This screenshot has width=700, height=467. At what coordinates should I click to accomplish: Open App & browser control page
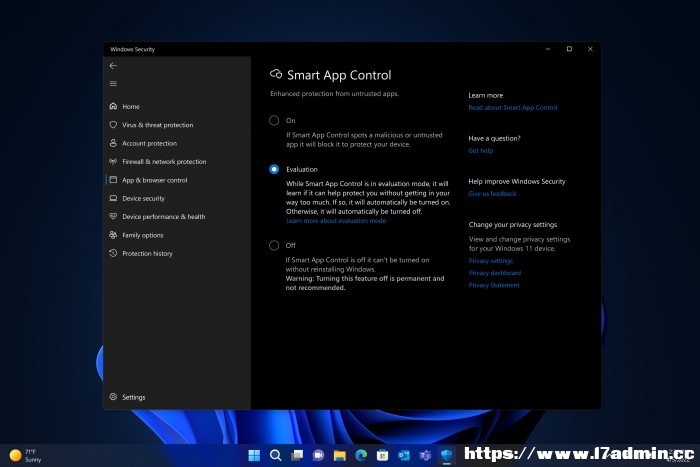pos(154,180)
